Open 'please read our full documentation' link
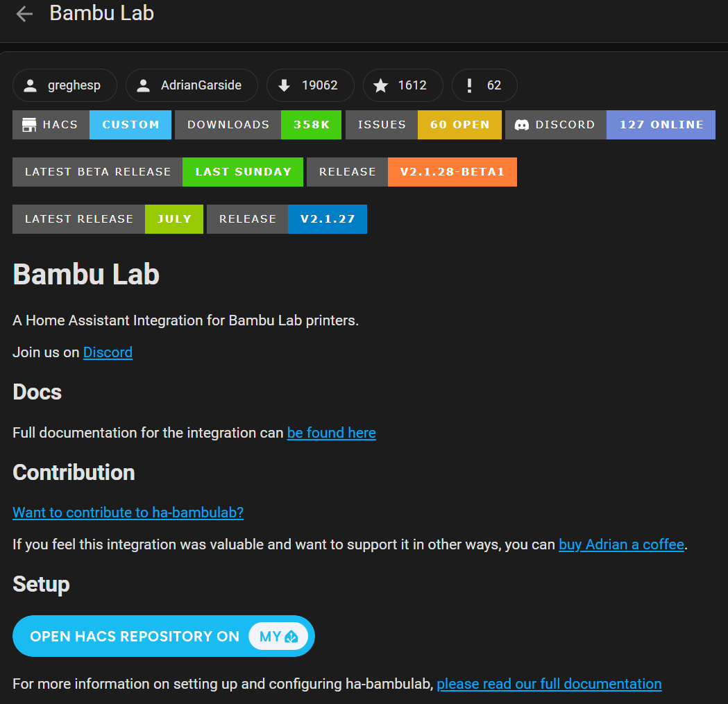Screen dimensions: 728x704 click(549, 684)
